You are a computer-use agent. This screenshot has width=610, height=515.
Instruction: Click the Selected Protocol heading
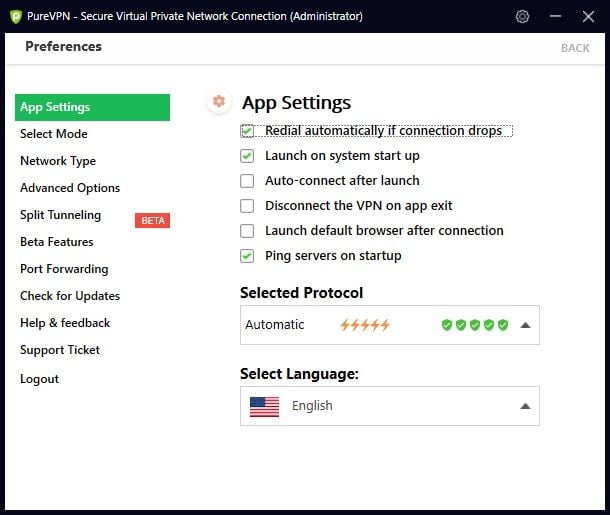coord(301,293)
